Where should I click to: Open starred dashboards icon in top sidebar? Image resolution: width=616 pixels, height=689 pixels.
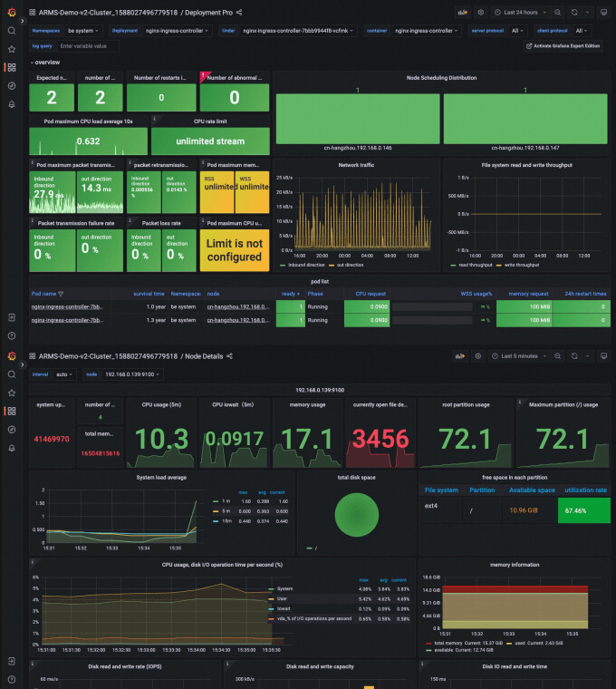coord(12,49)
